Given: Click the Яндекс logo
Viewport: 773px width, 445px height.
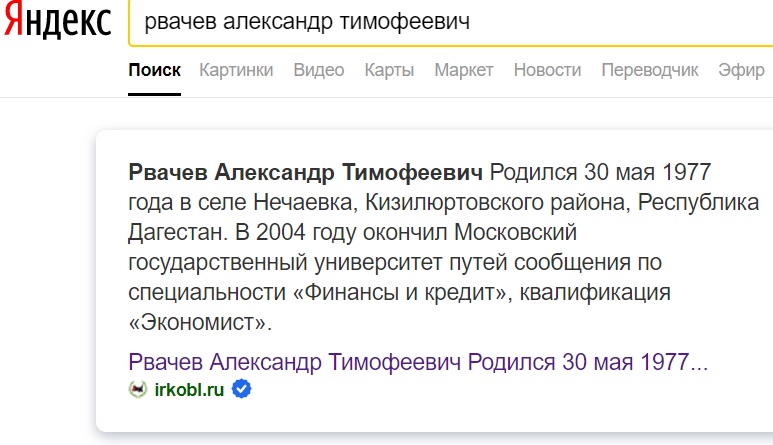Looking at the screenshot, I should (x=57, y=24).
